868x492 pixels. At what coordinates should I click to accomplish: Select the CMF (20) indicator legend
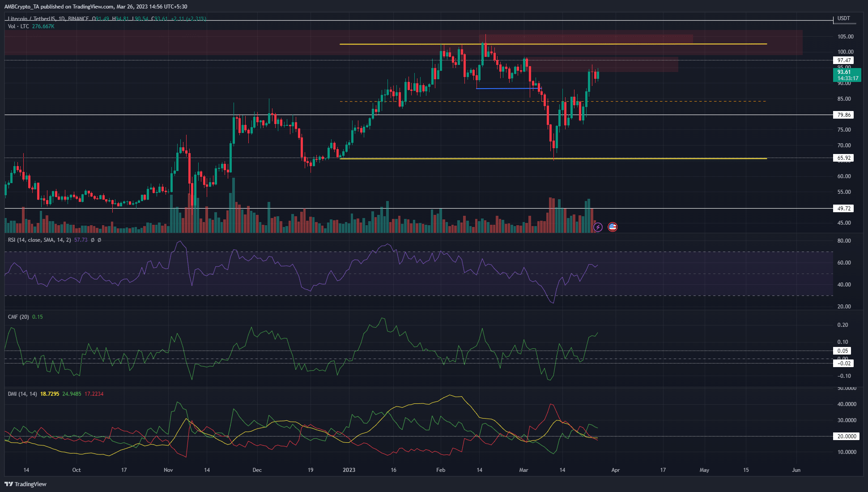[19, 317]
